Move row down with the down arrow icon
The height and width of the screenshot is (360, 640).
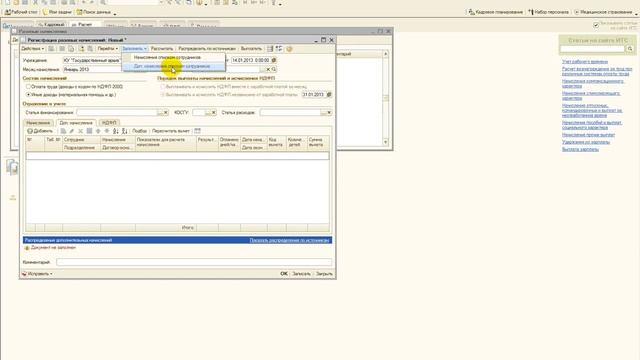point(107,131)
